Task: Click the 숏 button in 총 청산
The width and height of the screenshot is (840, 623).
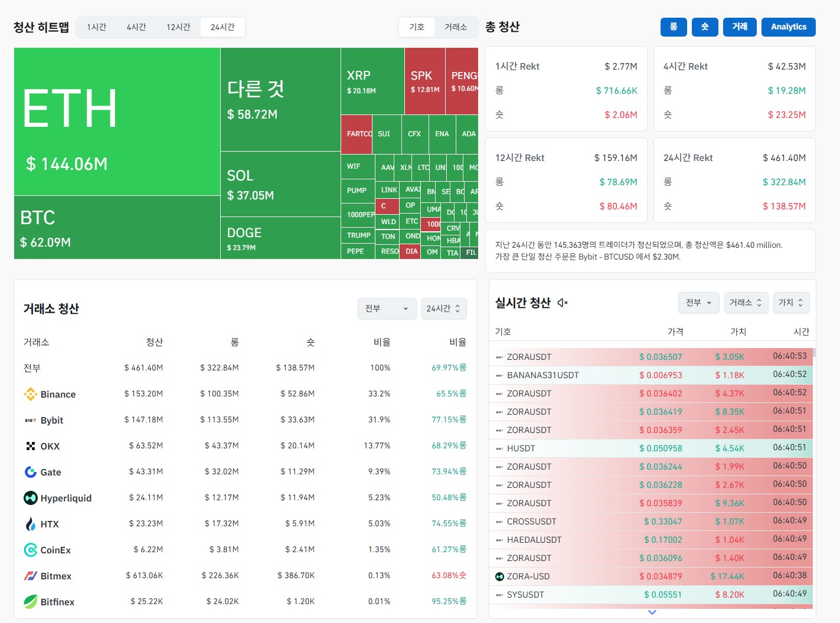Action: coord(705,27)
